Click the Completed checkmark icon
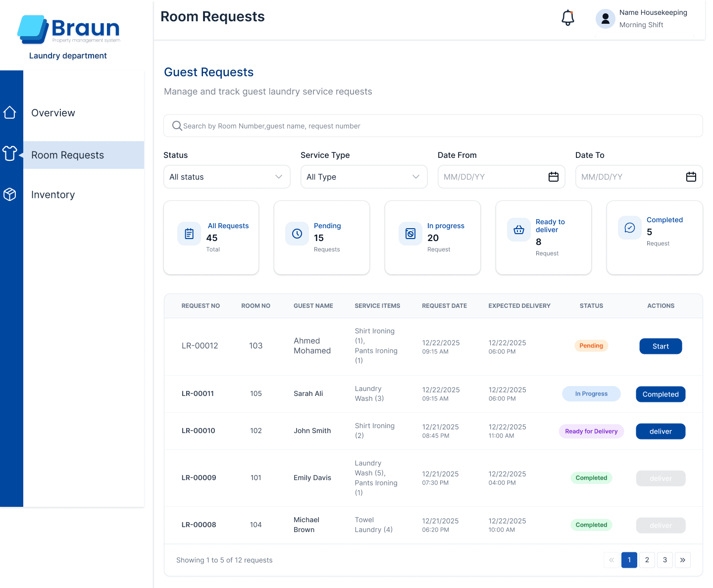 [630, 228]
